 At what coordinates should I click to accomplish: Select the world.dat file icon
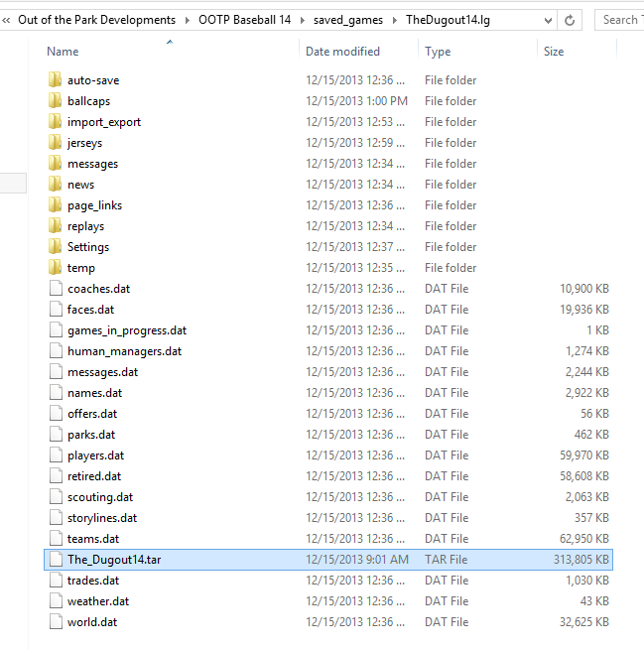[55, 622]
